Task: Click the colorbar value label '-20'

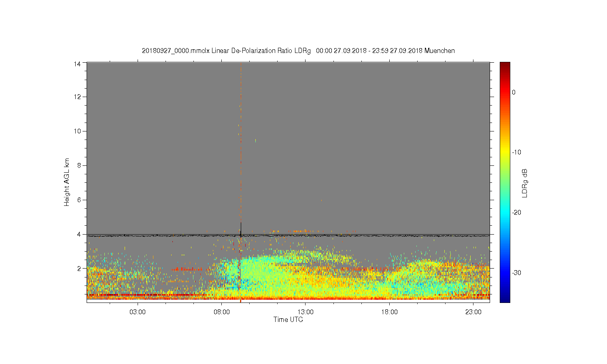Action: (x=516, y=213)
